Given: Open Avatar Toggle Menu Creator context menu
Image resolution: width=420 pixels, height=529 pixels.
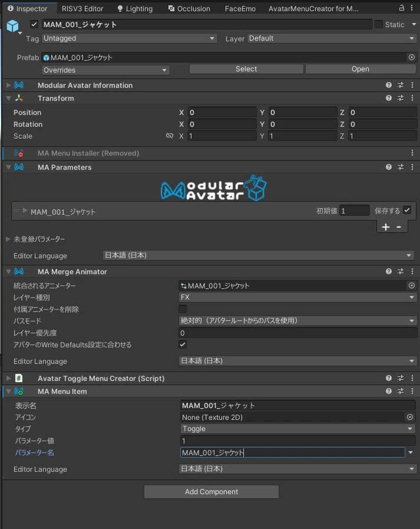Looking at the screenshot, I should click(x=412, y=378).
